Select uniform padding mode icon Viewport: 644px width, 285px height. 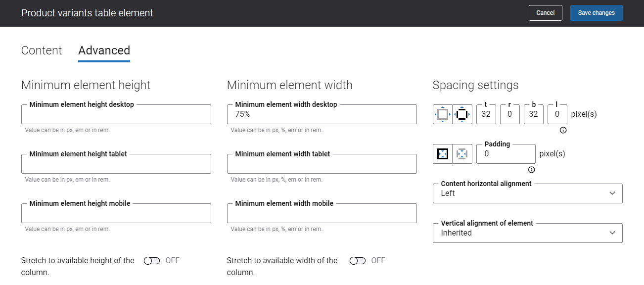click(443, 154)
